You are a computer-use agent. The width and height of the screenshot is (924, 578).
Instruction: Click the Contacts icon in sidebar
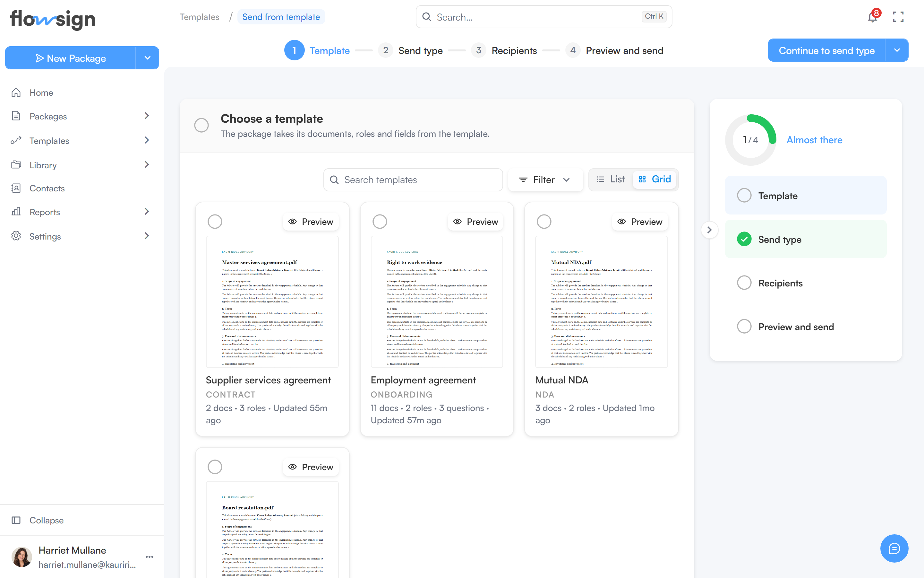[16, 188]
